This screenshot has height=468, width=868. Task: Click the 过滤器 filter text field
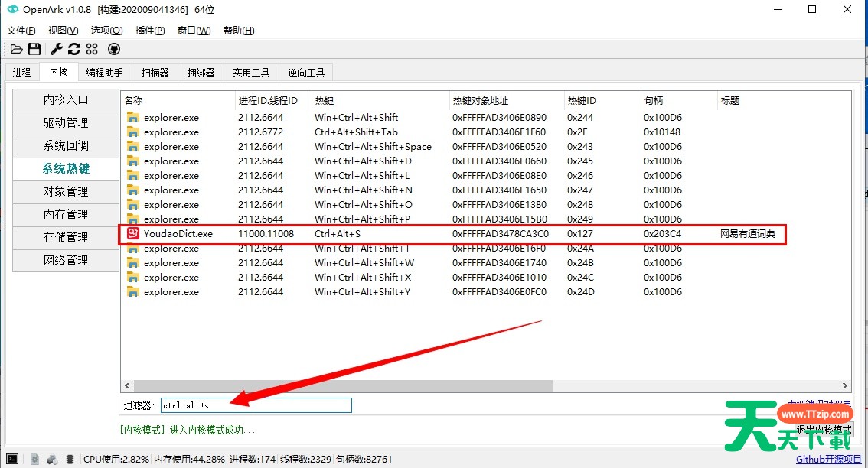pyautogui.click(x=255, y=405)
